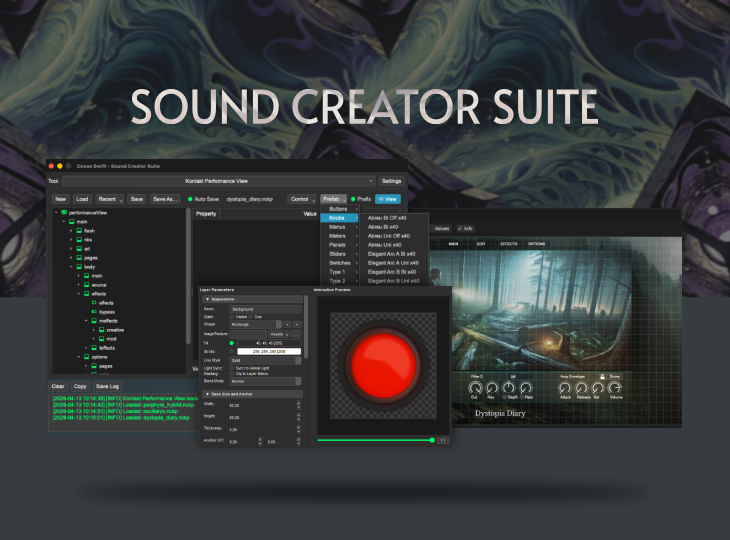Viewport: 730px width, 540px height.
Task: Open the Line Style dropdown
Action: click(265, 360)
